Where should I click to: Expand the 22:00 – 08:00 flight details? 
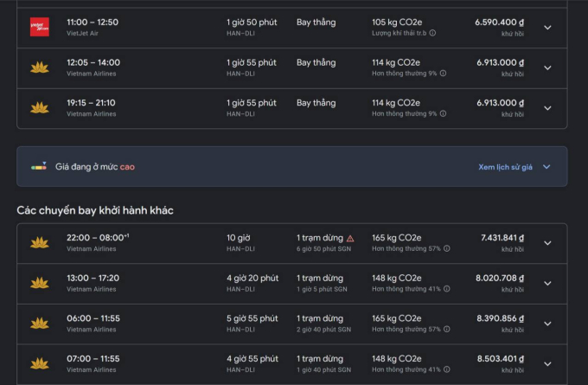(x=546, y=243)
